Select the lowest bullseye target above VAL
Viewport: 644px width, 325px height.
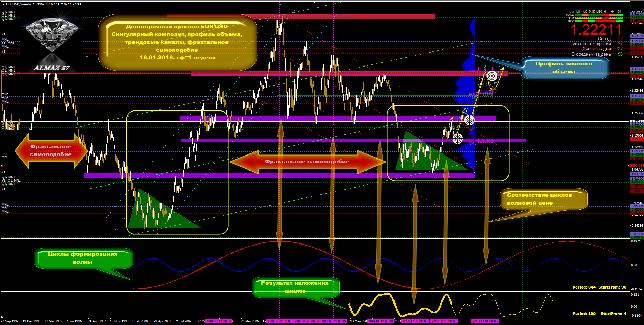458,138
